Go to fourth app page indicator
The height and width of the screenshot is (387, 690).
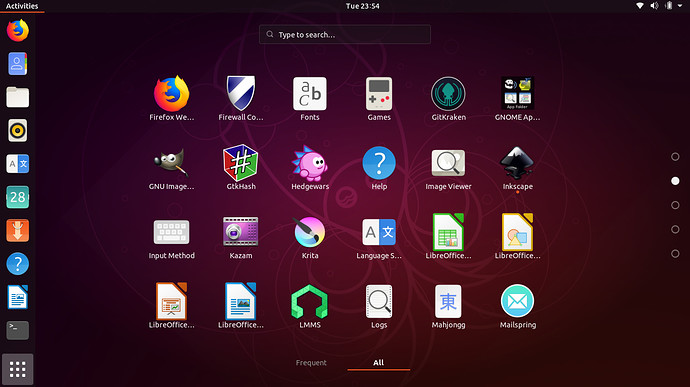(x=675, y=229)
